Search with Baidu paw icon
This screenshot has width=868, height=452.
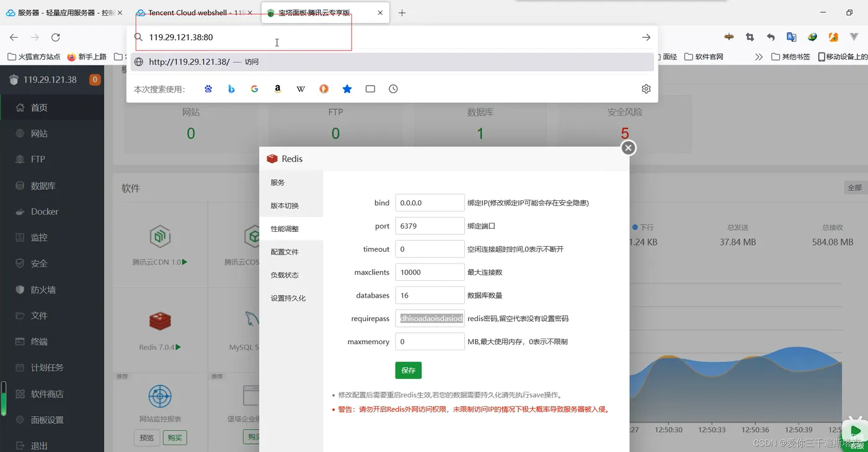click(x=208, y=89)
